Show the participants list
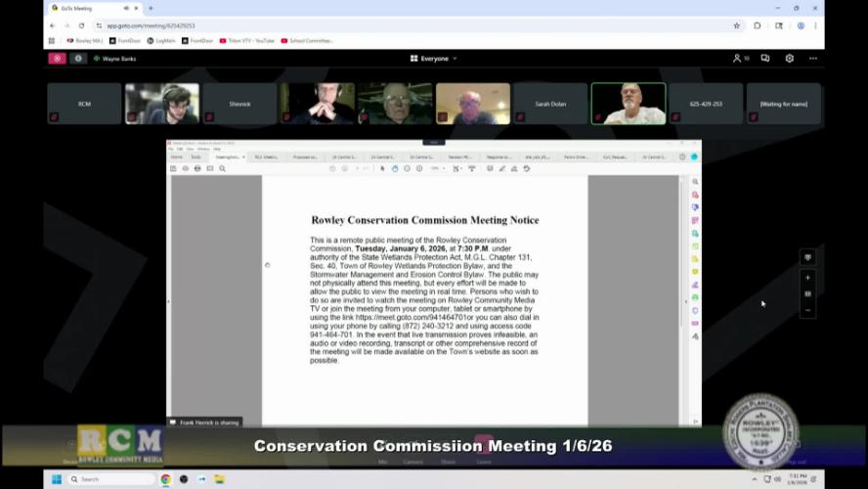 click(x=740, y=59)
